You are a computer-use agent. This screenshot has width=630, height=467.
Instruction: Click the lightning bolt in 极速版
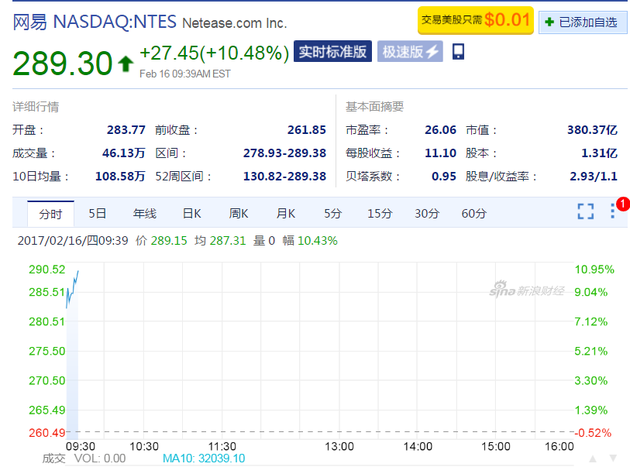(x=432, y=51)
